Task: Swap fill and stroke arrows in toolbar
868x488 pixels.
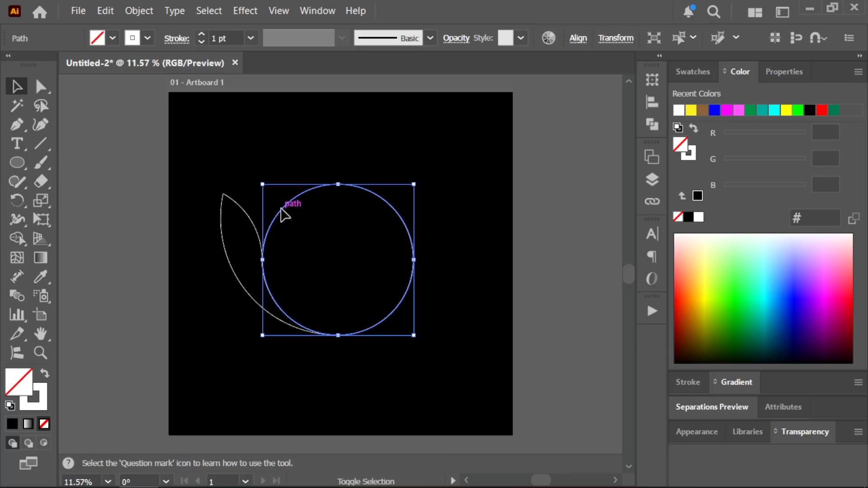Action: 44,373
